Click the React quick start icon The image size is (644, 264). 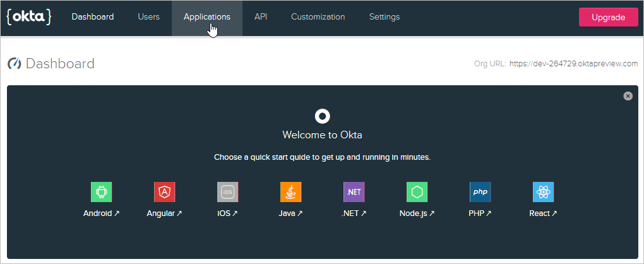coord(544,192)
